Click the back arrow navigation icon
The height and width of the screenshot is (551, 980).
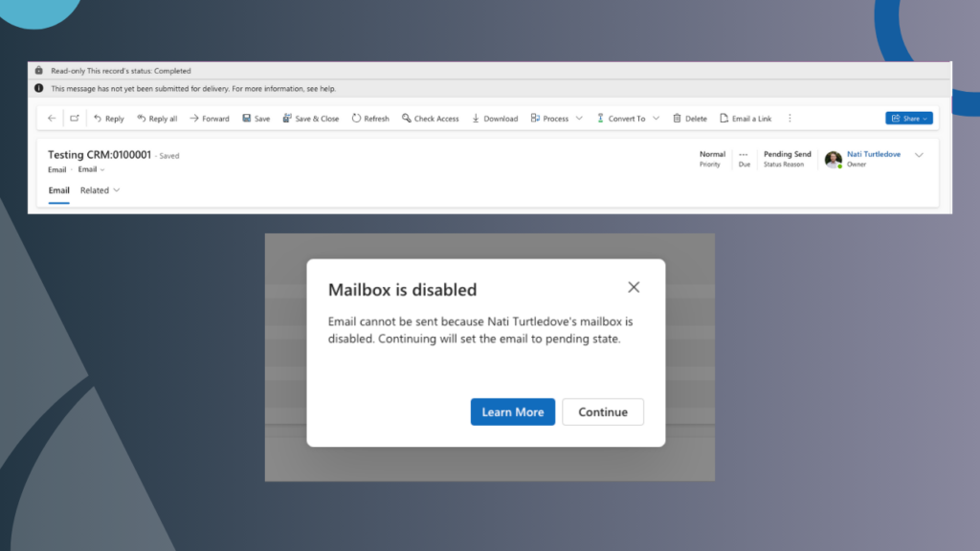(51, 118)
